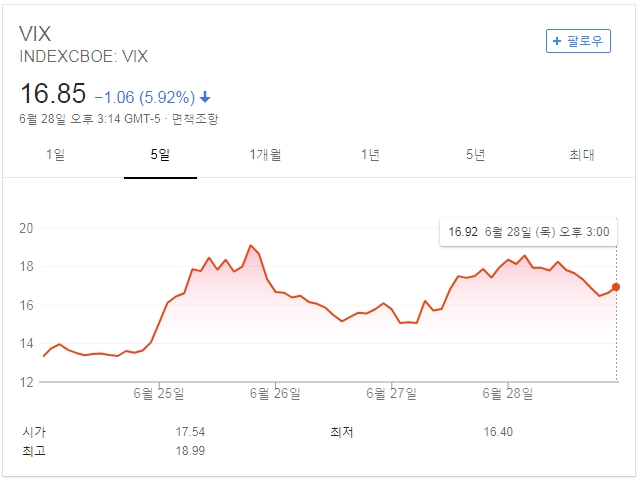Switch to the 5년 tab
This screenshot has height=482, width=643.
(476, 155)
